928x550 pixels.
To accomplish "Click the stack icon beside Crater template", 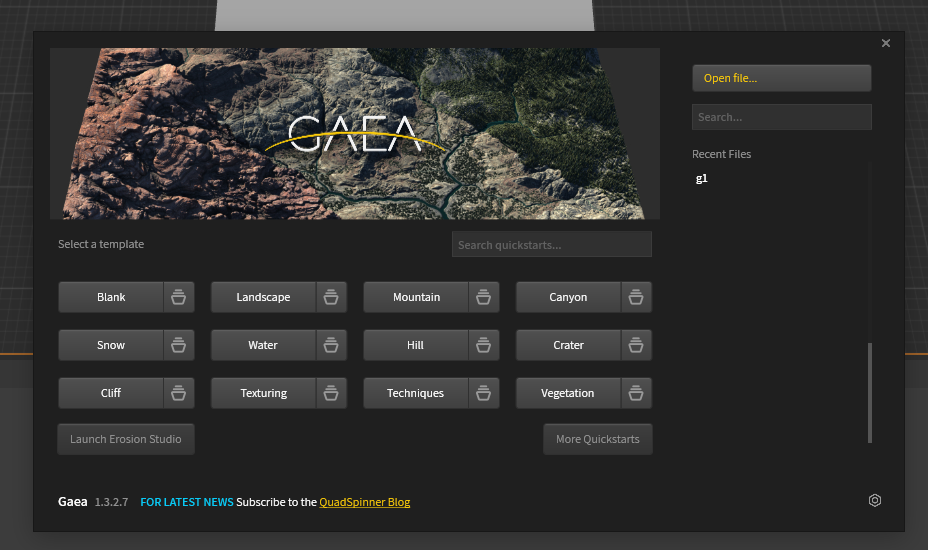I will 637,345.
